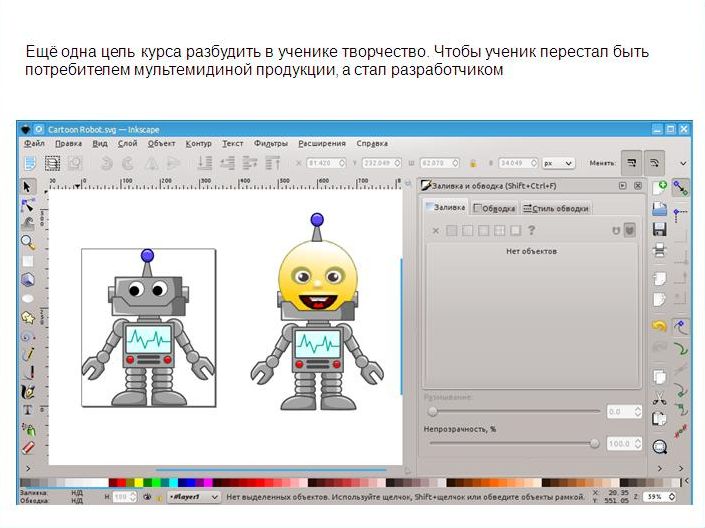Select the Node editing tool

click(27, 205)
